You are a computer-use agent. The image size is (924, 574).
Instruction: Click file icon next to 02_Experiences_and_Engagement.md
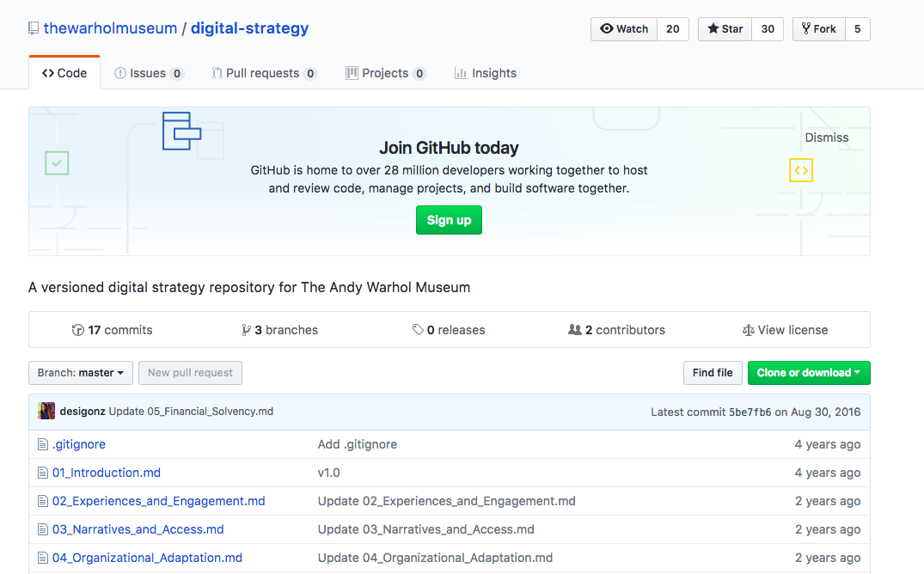coord(42,501)
